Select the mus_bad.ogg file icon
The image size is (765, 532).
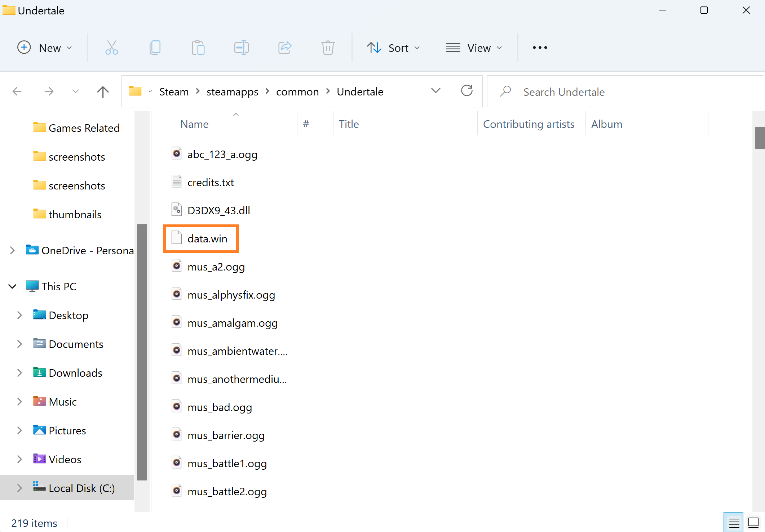point(176,407)
